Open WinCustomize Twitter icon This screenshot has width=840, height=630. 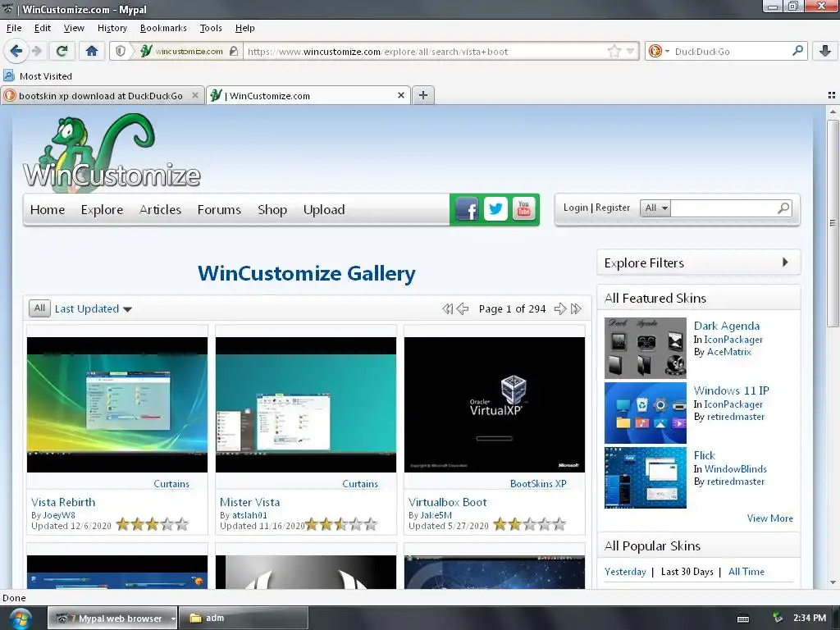(x=495, y=209)
